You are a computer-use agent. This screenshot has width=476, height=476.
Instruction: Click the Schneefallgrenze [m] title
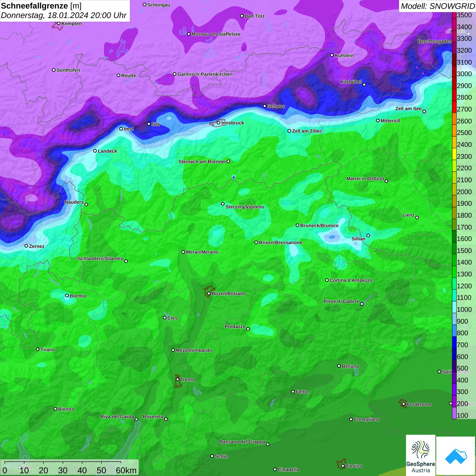coord(41,6)
